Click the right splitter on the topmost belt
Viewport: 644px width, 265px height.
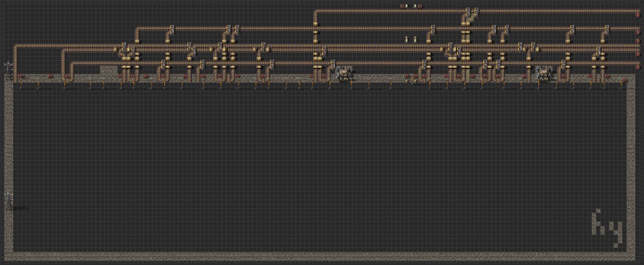pyautogui.click(x=476, y=11)
